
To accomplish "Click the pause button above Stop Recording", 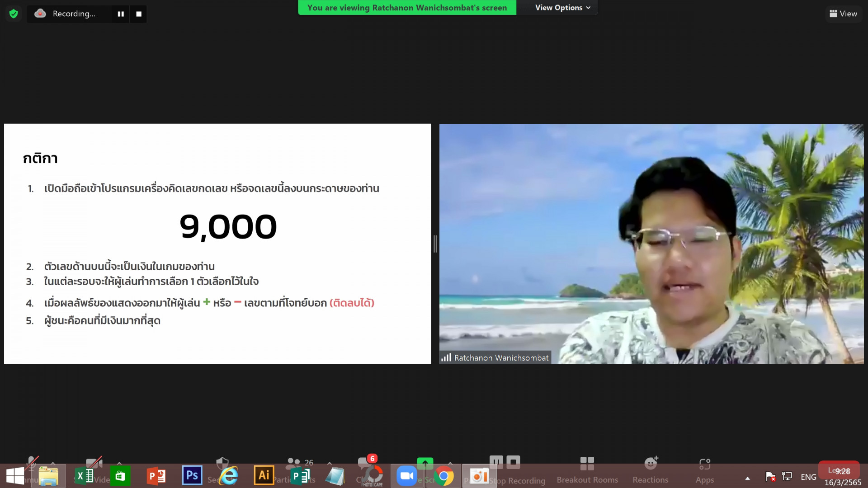I will coord(496,462).
